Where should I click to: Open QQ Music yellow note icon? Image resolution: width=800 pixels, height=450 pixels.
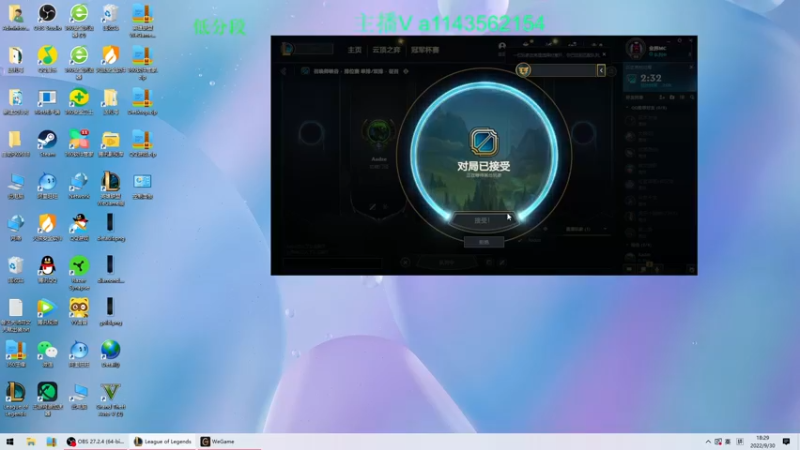coord(47,59)
